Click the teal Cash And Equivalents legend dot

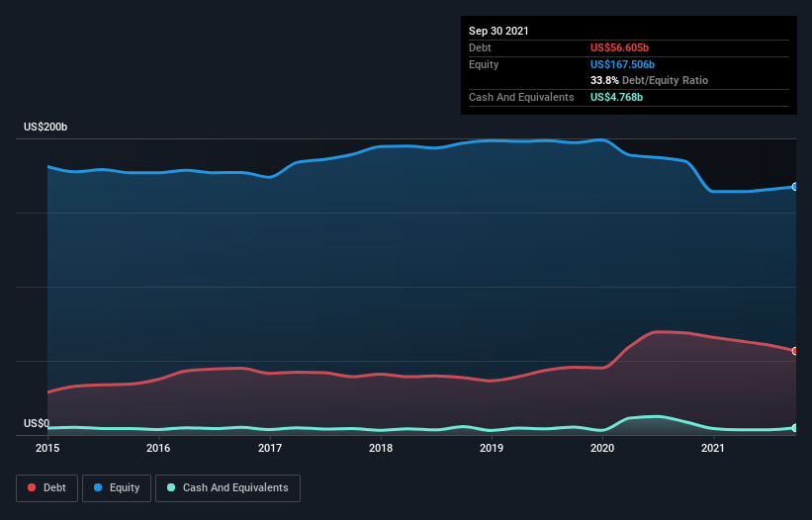pyautogui.click(x=171, y=487)
